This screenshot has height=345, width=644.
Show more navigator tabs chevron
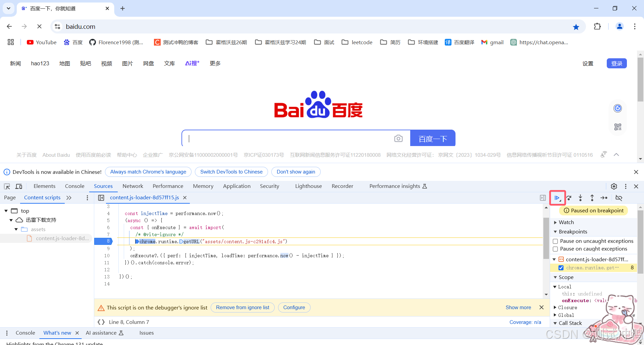(69, 198)
